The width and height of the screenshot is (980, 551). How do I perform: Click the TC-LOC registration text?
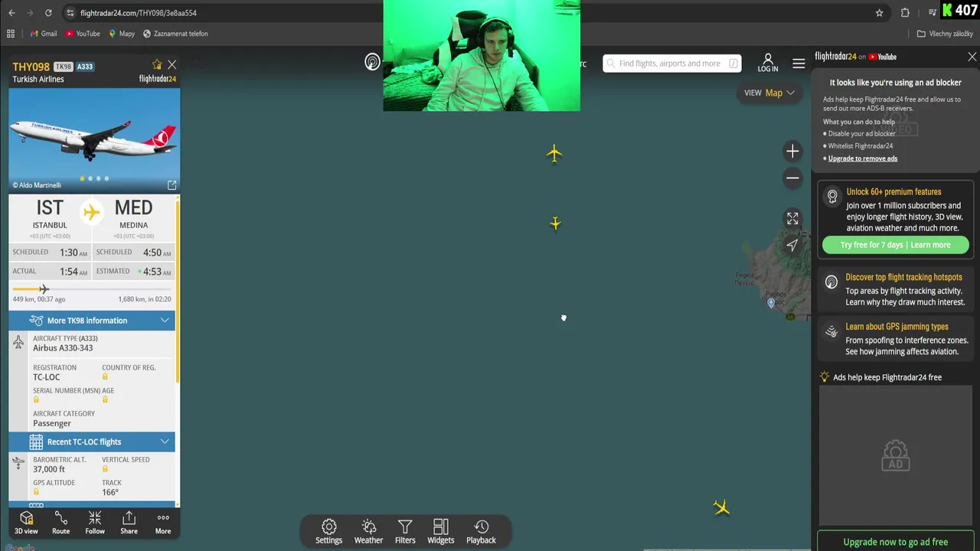pyautogui.click(x=46, y=377)
